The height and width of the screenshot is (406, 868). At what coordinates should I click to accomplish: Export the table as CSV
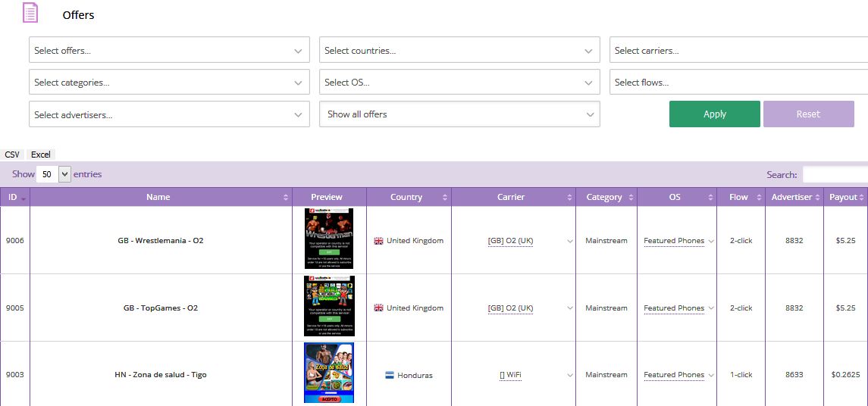pyautogui.click(x=12, y=155)
